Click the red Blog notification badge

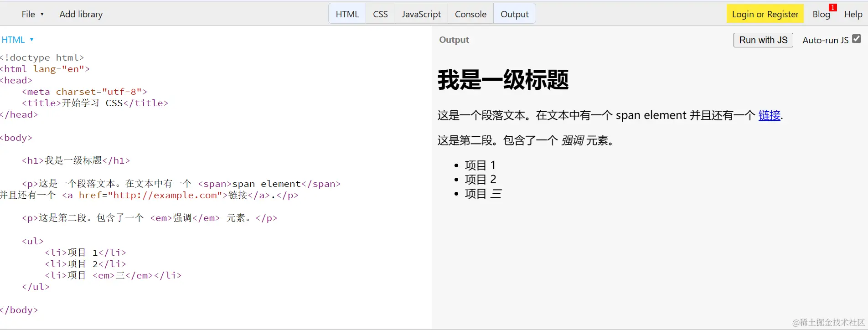(833, 7)
